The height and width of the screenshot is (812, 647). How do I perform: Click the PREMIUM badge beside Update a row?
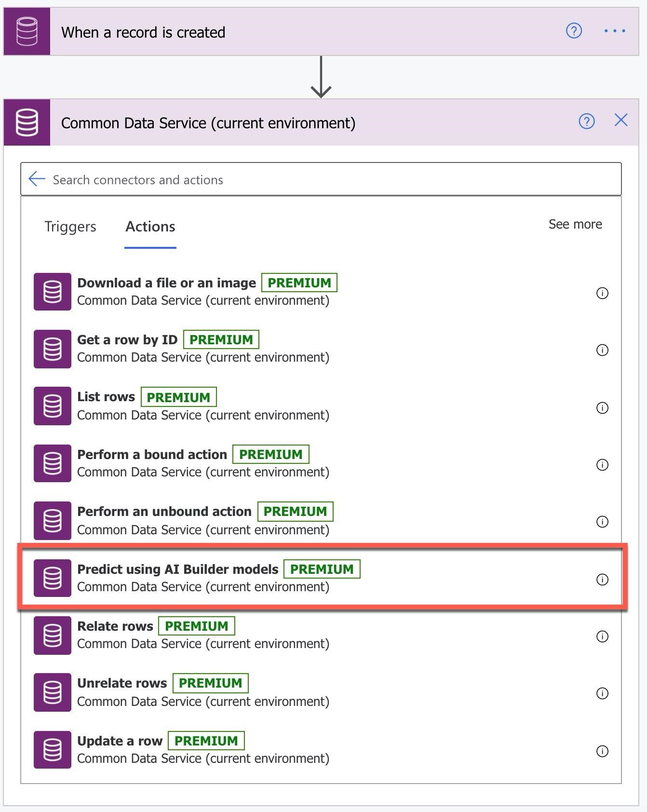click(206, 741)
